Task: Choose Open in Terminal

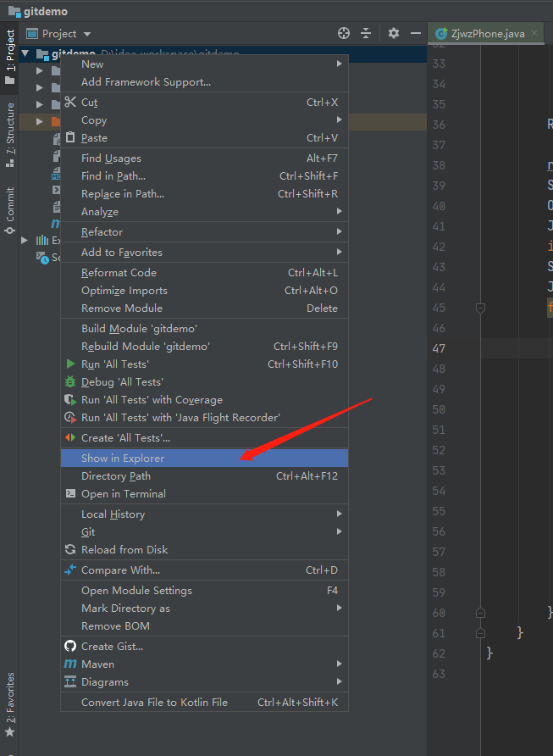Action: point(204,494)
